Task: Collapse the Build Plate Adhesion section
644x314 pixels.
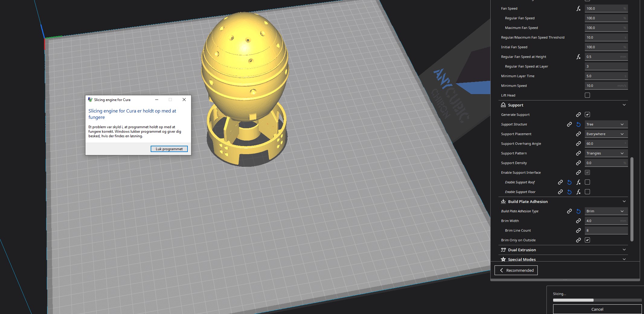Action: pyautogui.click(x=624, y=201)
